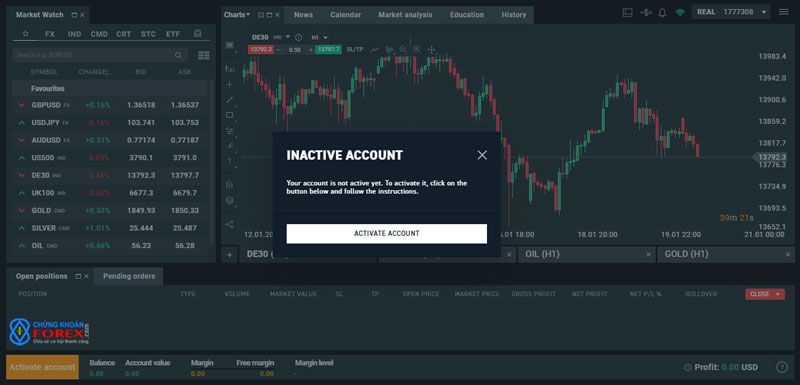Click the share icon in chart sidebar

(230, 224)
